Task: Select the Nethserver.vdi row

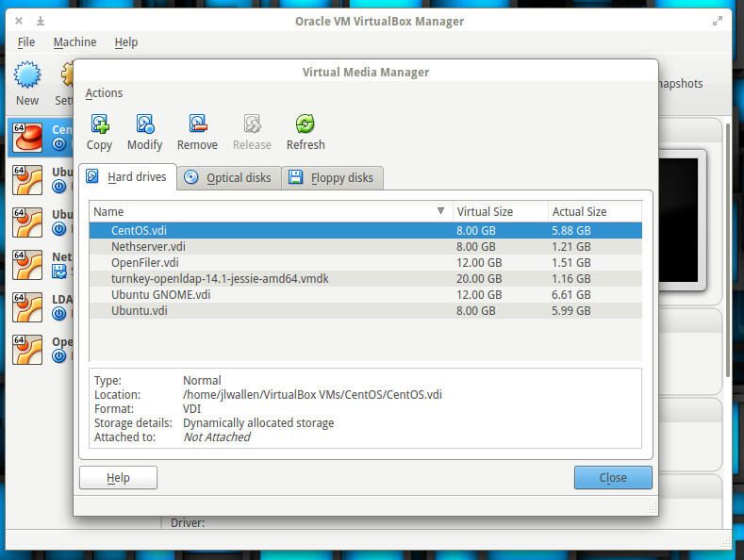Action: pyautogui.click(x=365, y=247)
